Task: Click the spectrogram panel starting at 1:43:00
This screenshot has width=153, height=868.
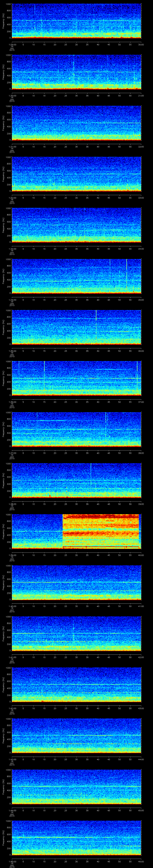Action: click(77, 736)
